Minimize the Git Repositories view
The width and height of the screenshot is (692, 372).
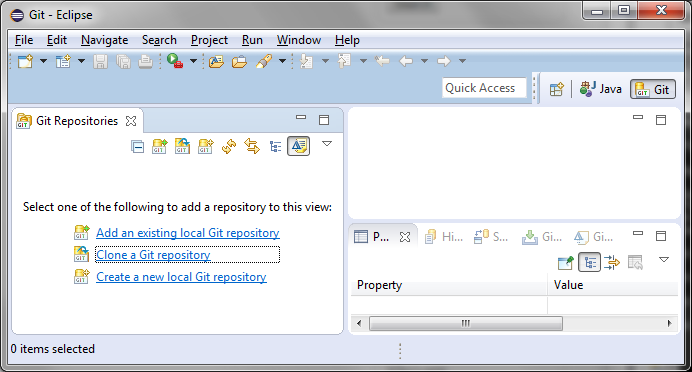pyautogui.click(x=301, y=117)
